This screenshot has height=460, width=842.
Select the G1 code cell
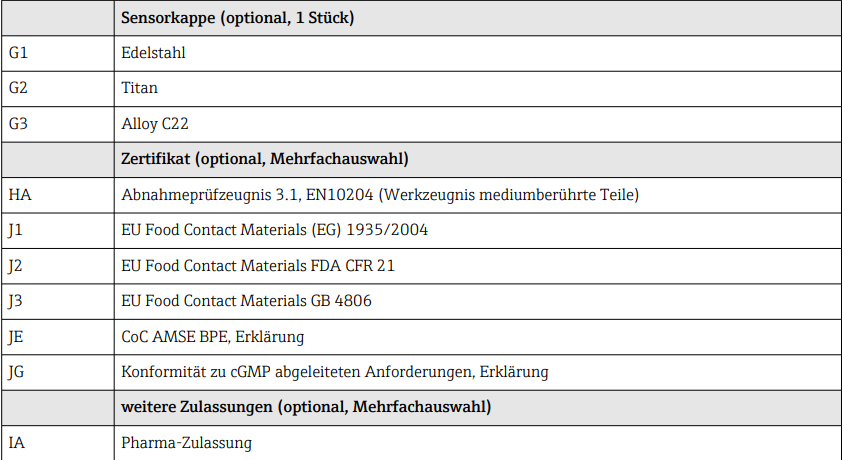19,53
